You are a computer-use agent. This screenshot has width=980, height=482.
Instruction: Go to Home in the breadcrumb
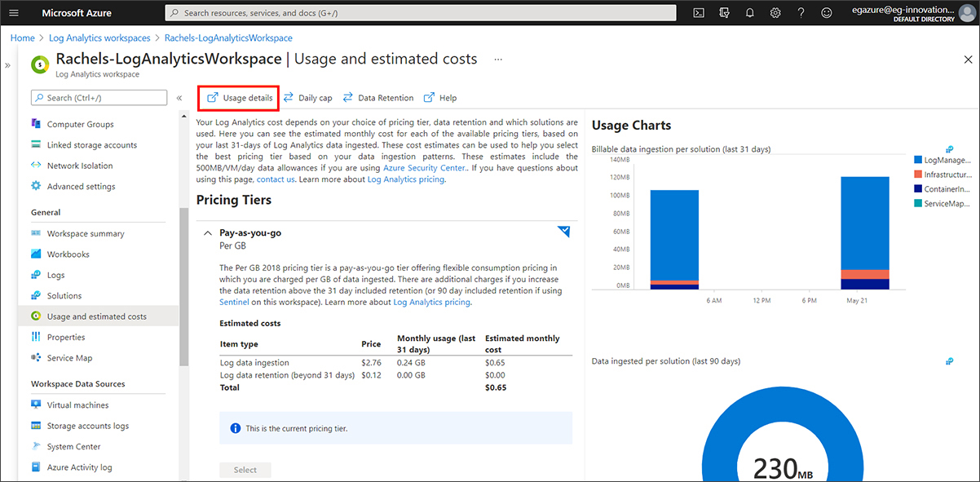pos(23,38)
